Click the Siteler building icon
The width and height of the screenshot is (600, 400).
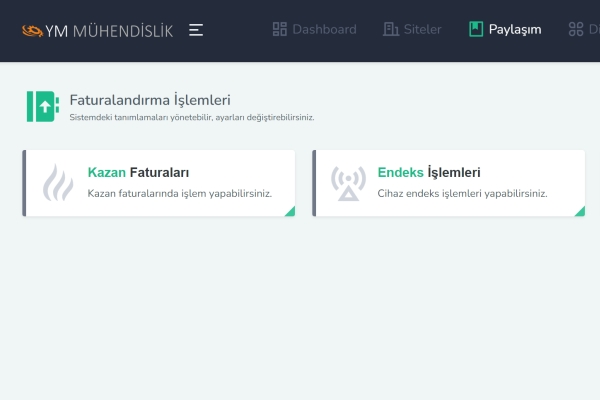pos(391,29)
